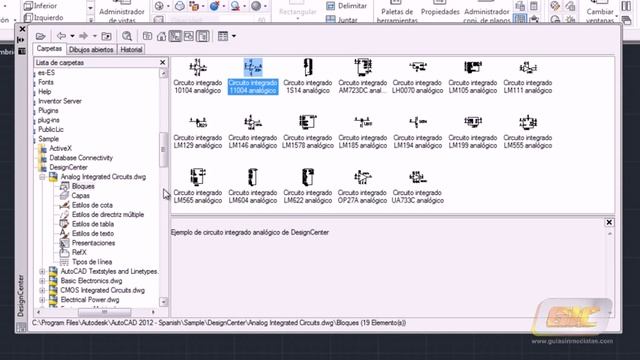This screenshot has height=360, width=640.
Task: Click the tree scroll-down arrow
Action: [x=163, y=302]
